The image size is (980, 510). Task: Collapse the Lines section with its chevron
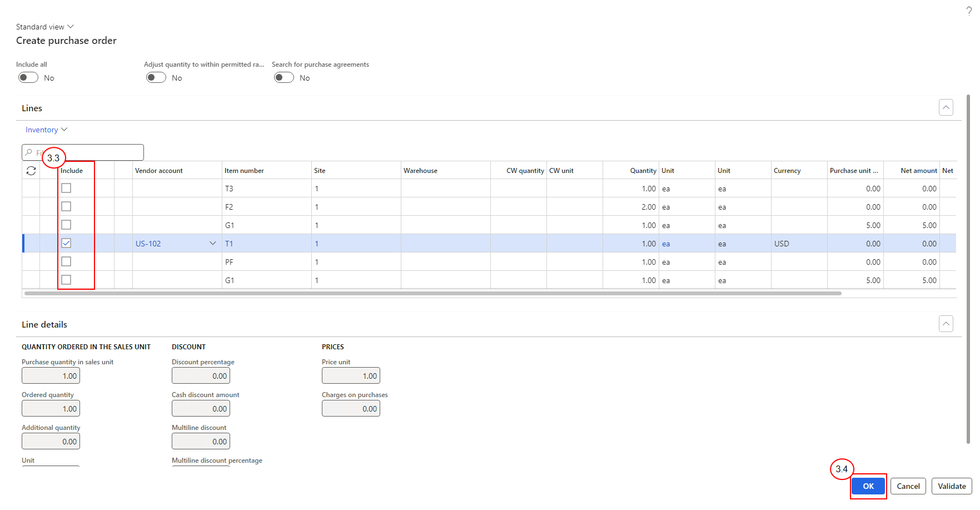pyautogui.click(x=946, y=107)
